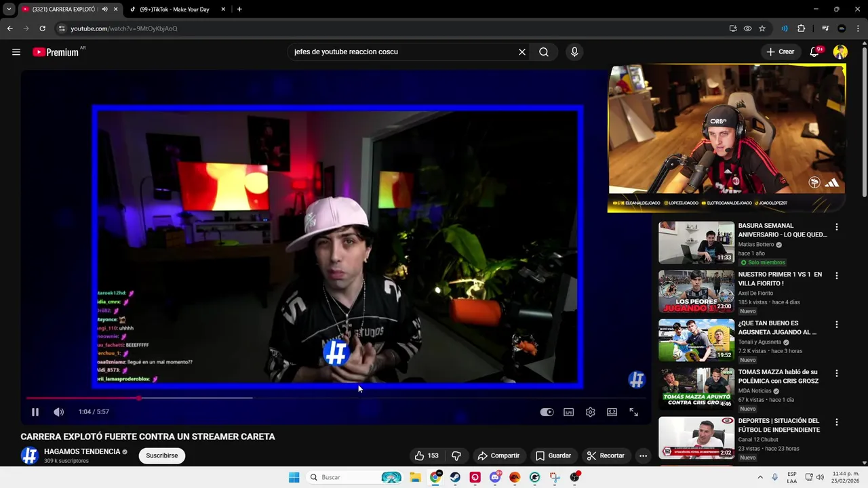Open more actions ellipsis under video
This screenshot has width=868, height=488.
point(643,455)
